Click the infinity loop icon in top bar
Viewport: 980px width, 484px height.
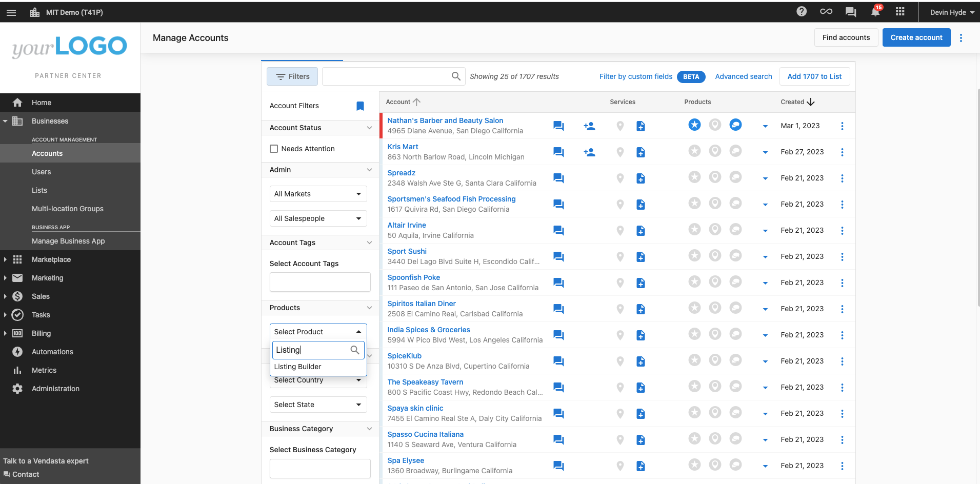[x=826, y=11]
